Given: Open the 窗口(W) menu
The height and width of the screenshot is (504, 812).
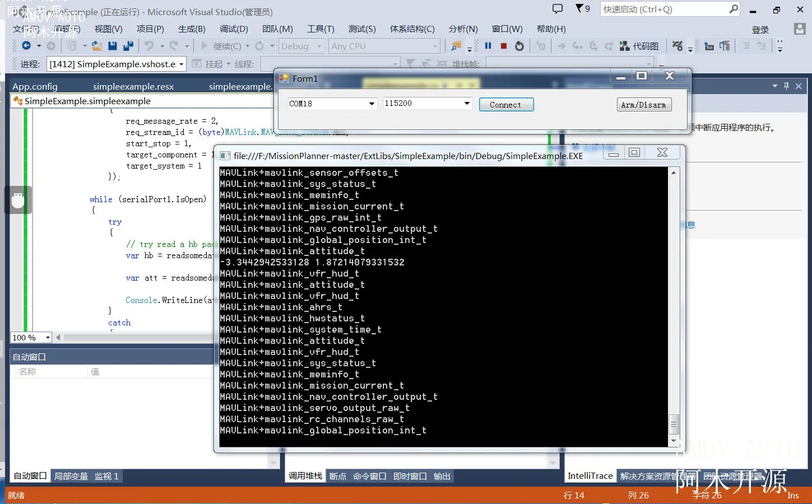Looking at the screenshot, I should pos(507,29).
